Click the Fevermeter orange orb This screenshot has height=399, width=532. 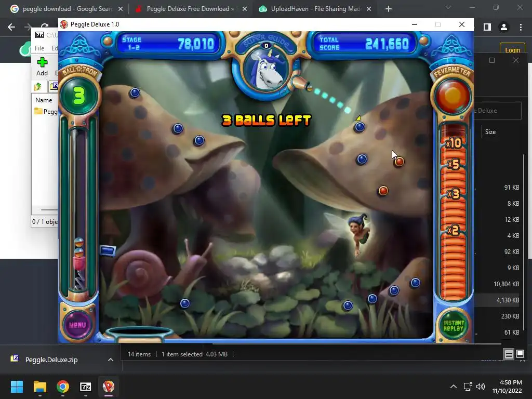tap(453, 96)
